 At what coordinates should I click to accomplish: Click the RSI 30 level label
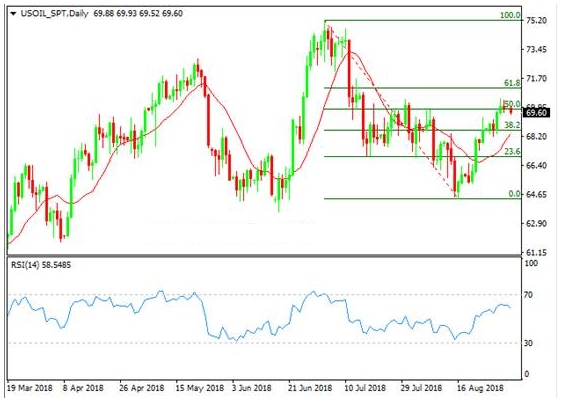(x=529, y=344)
